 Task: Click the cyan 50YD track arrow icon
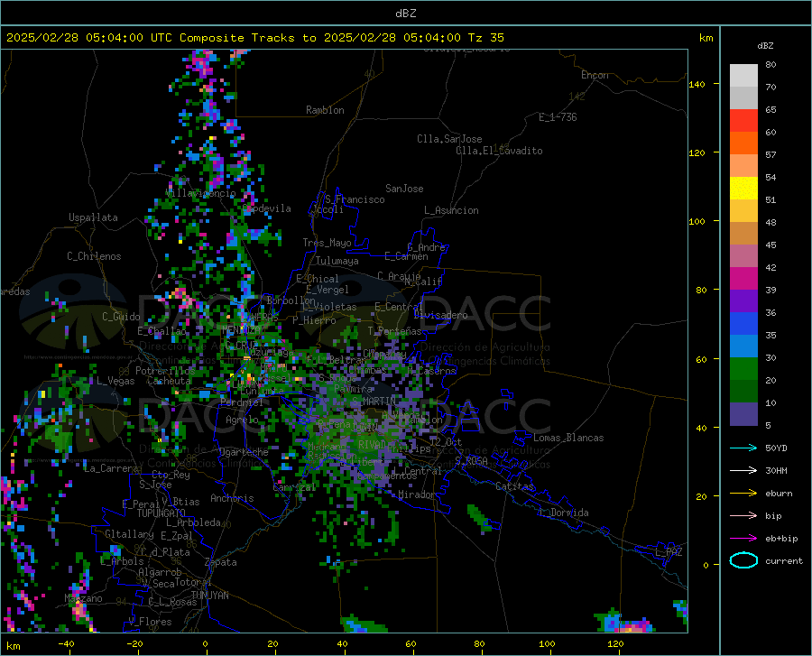[743, 448]
